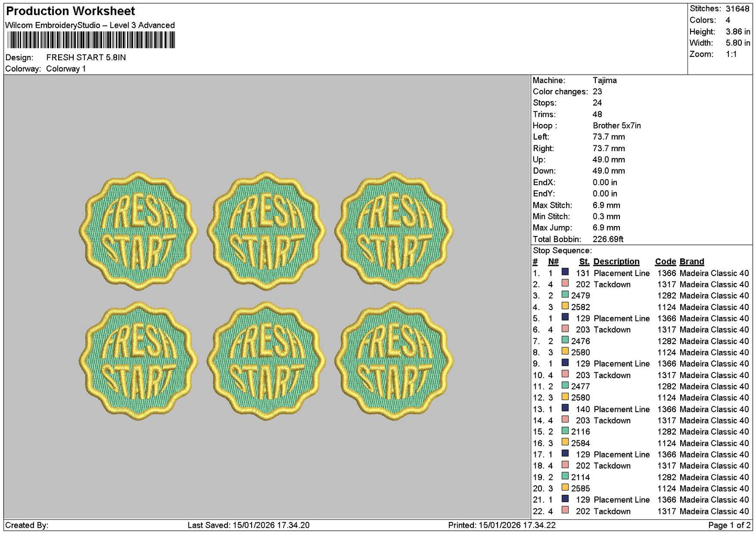Click the Up value 49.0 mm
This screenshot has height=534, width=756.
click(x=609, y=160)
